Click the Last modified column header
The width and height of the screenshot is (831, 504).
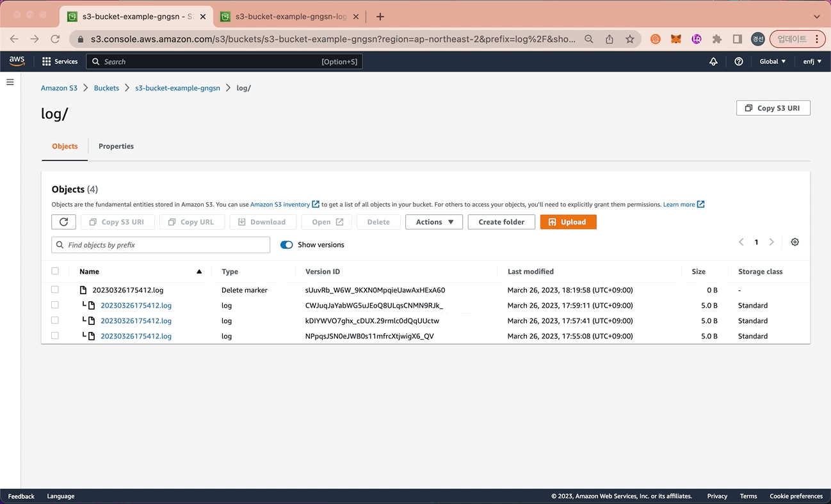(x=531, y=272)
